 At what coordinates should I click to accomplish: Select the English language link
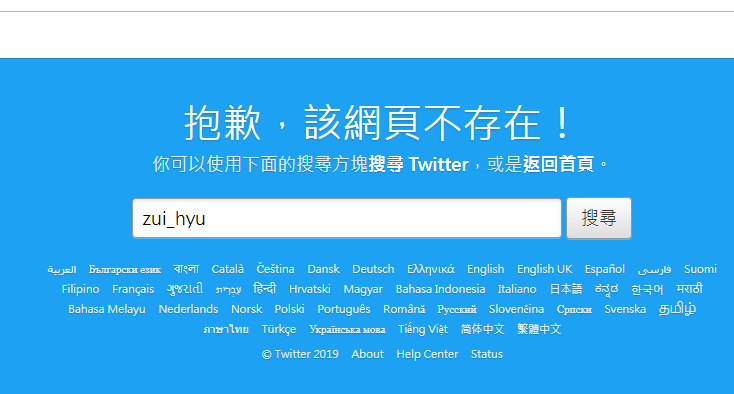(485, 269)
